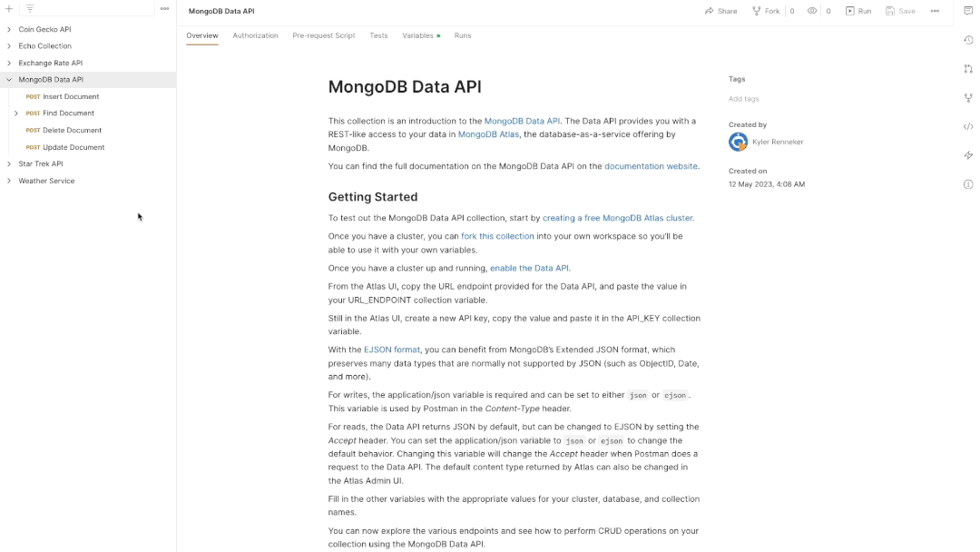
Task: Switch to the Tests tab
Action: (x=378, y=35)
